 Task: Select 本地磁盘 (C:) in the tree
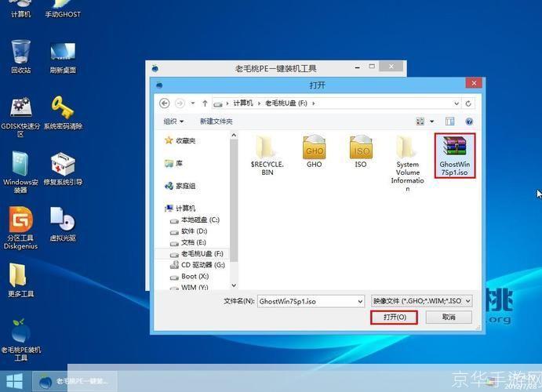195,220
